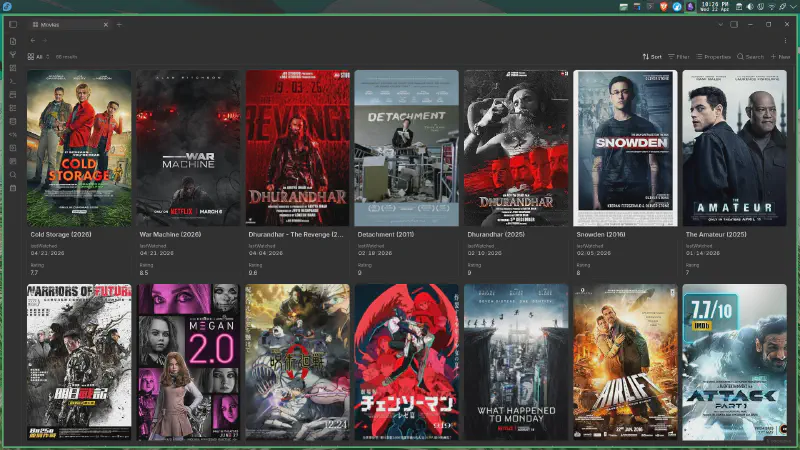Click the lastWatched date of Snowden
Screen dimensions: 800x450
coord(593,253)
